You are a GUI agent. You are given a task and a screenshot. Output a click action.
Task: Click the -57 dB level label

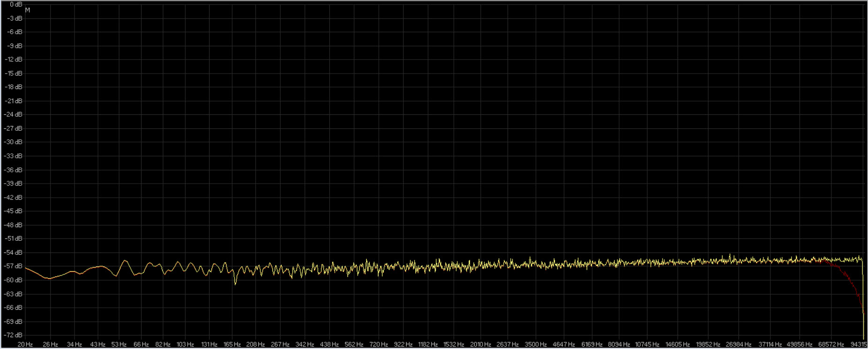pyautogui.click(x=13, y=267)
